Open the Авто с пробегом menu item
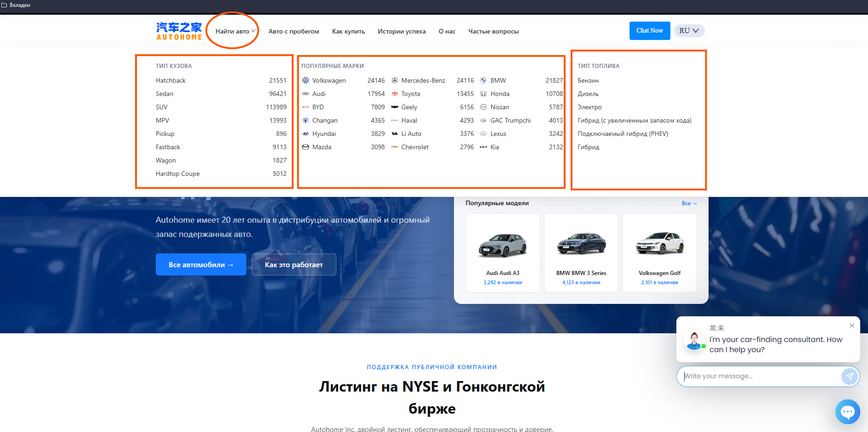Screen dimensions: 868x432 pyautogui.click(x=294, y=31)
